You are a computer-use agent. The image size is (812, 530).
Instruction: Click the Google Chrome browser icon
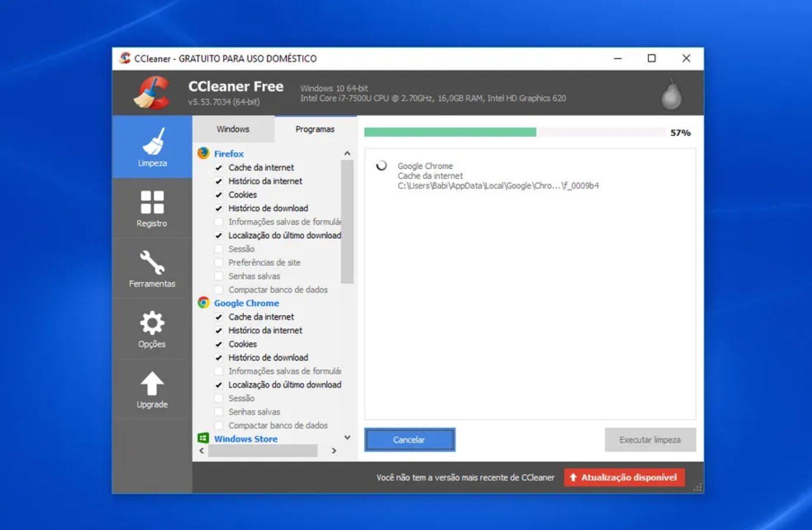coord(204,302)
